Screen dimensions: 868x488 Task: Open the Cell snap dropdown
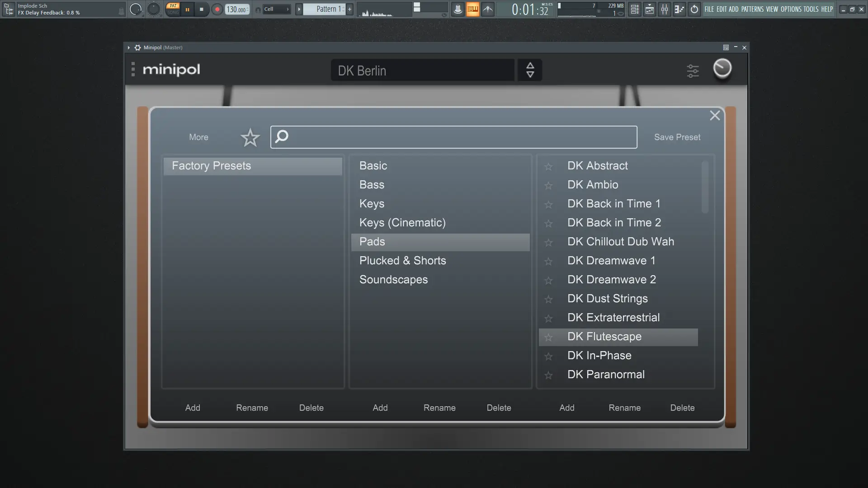[x=276, y=9]
